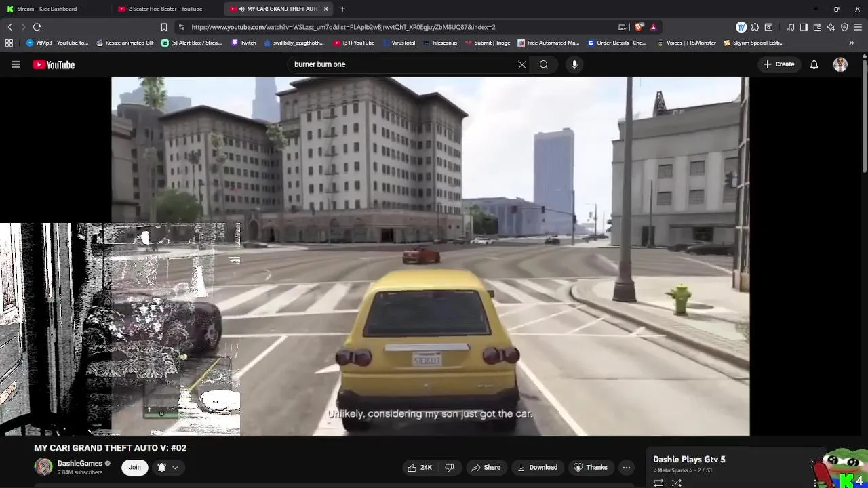Open more actions three-dot menu
The image size is (868, 488).
pyautogui.click(x=627, y=467)
